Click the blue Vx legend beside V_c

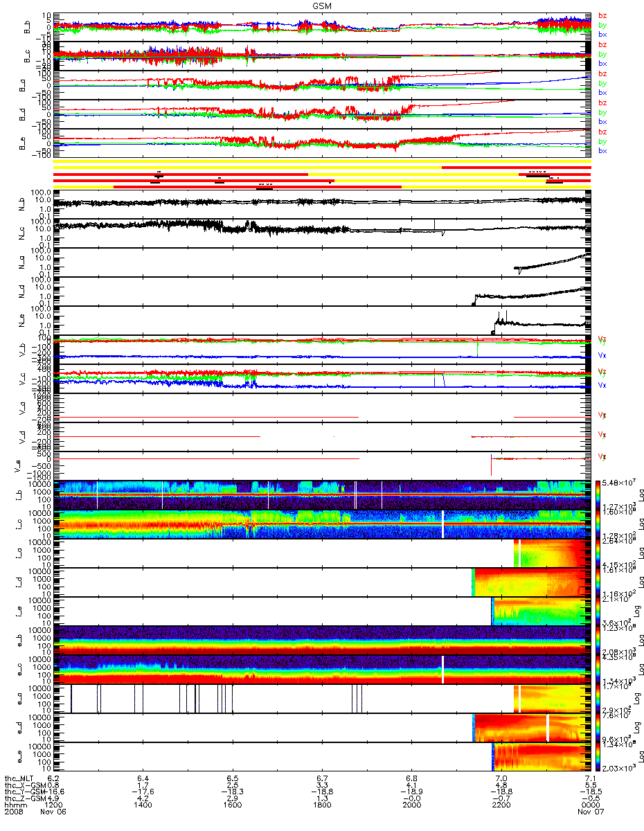coord(602,384)
